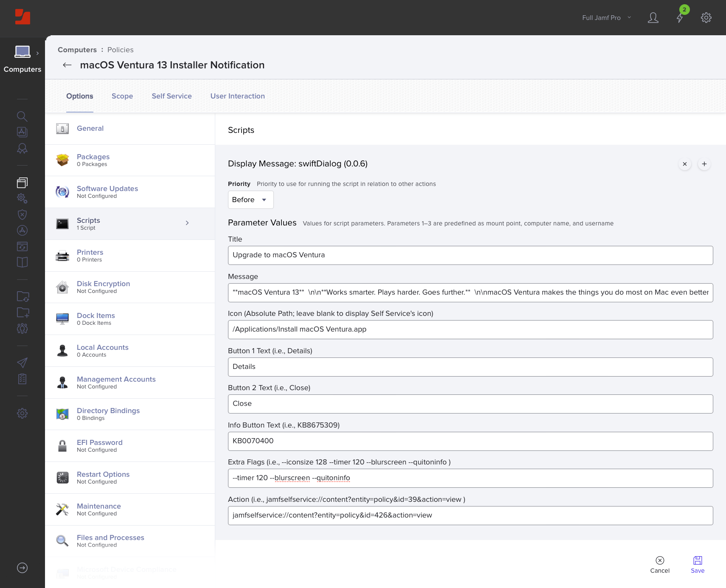Open the settings gear in top header

[x=706, y=17]
